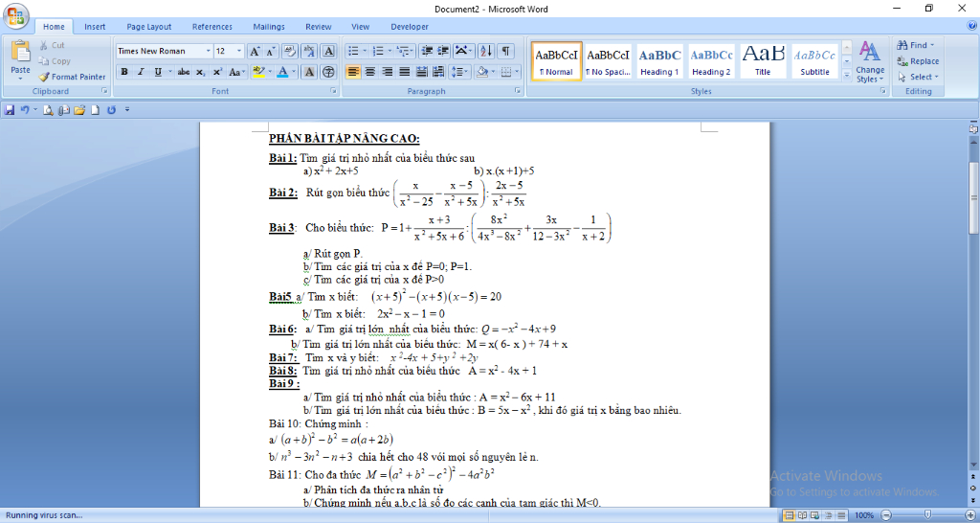Click the text highlight color button
Viewport: 980px width, 523px height.
[258, 72]
